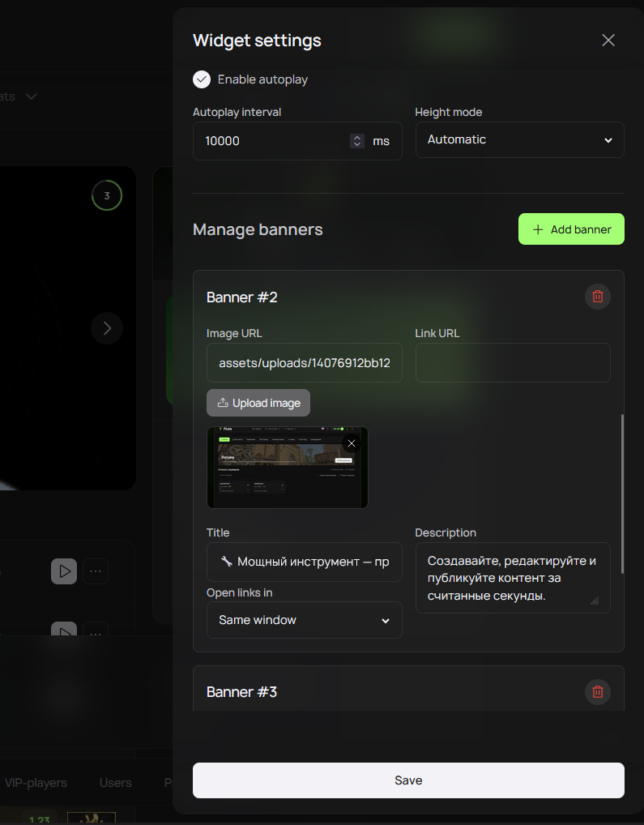Go to the next carousel slide arrow
Image resolution: width=644 pixels, height=825 pixels.
click(x=107, y=328)
